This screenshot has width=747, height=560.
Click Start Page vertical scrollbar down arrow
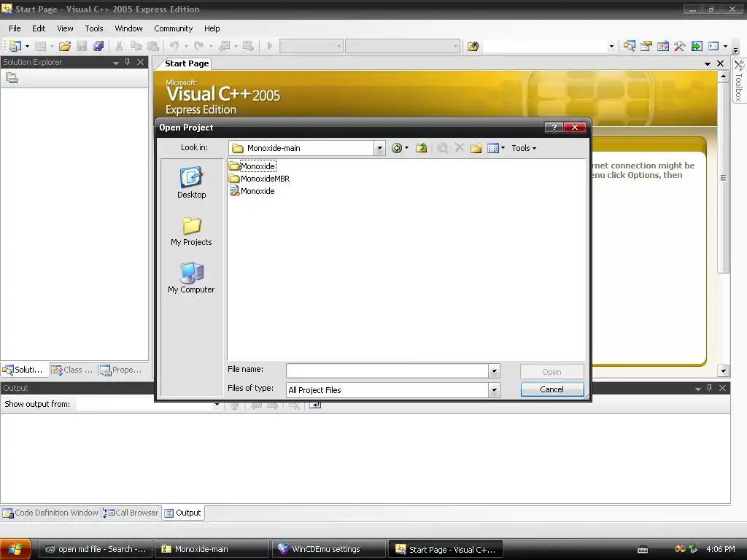coord(723,371)
